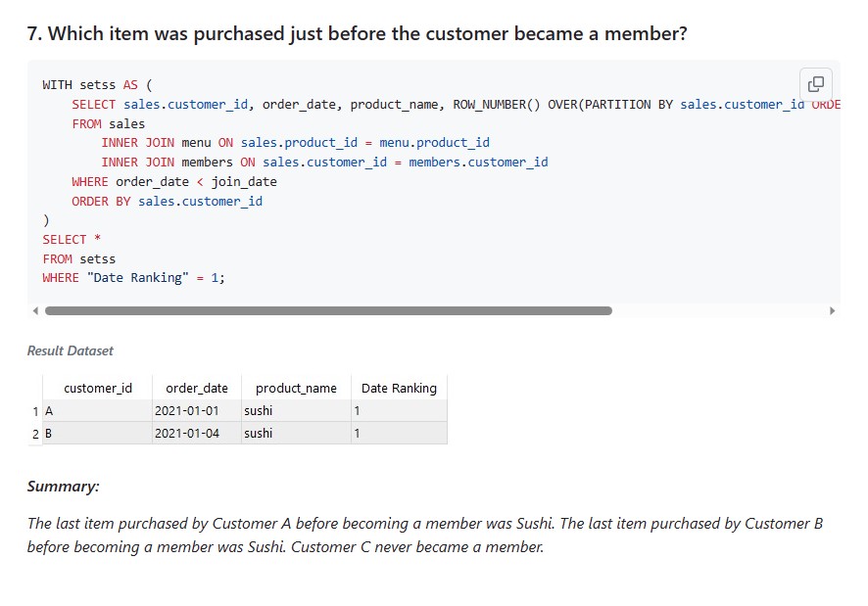Select the Date Ranking column header
Screen dimensions: 868x606
tap(399, 388)
